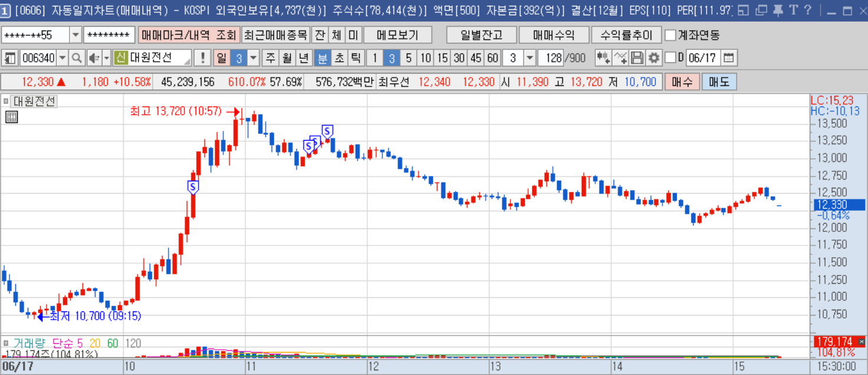Save chart settings with the floppy disk icon
Image resolution: width=868 pixels, height=375 pixels.
(637, 58)
